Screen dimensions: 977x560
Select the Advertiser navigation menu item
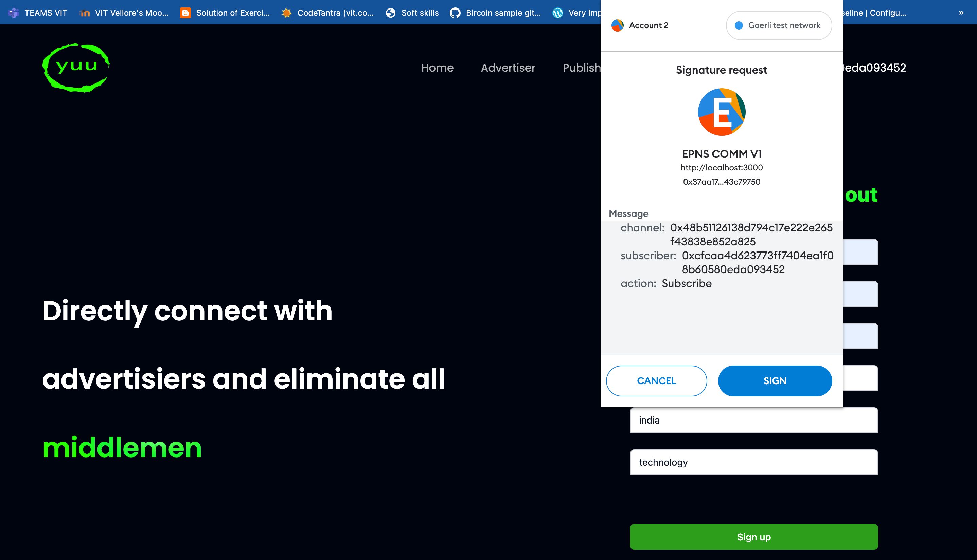[508, 68]
